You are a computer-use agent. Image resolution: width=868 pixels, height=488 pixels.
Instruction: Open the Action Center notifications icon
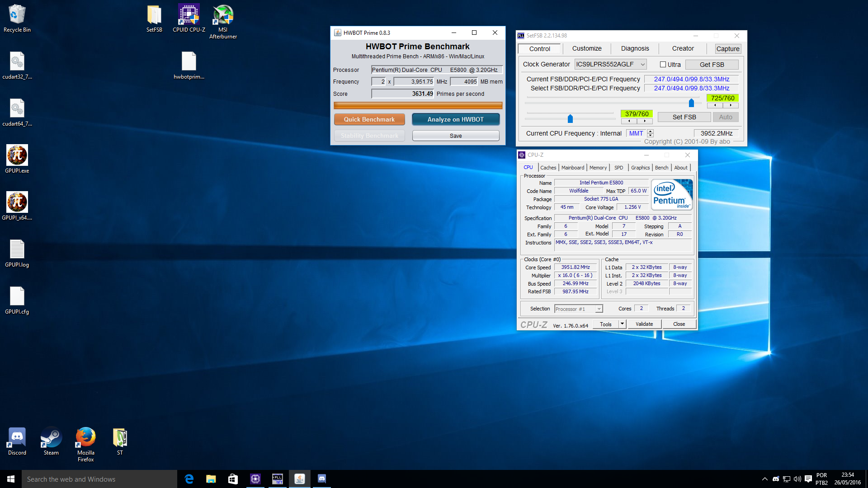point(808,479)
